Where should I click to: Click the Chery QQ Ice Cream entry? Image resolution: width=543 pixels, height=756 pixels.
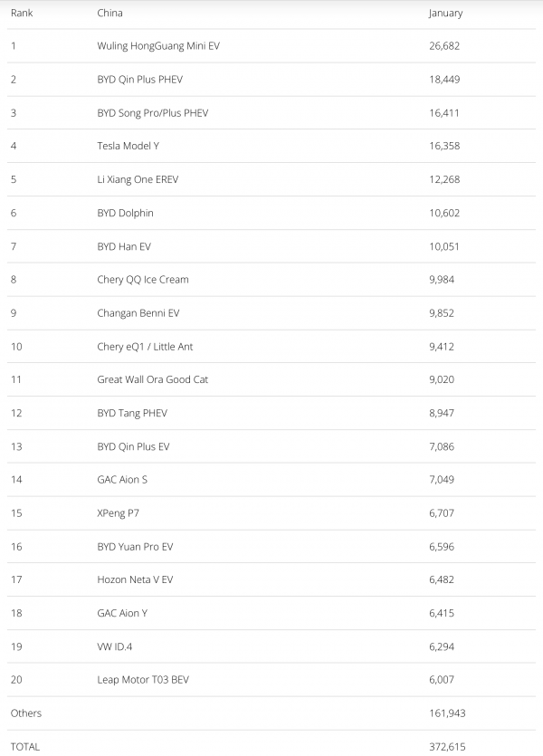pyautogui.click(x=143, y=280)
